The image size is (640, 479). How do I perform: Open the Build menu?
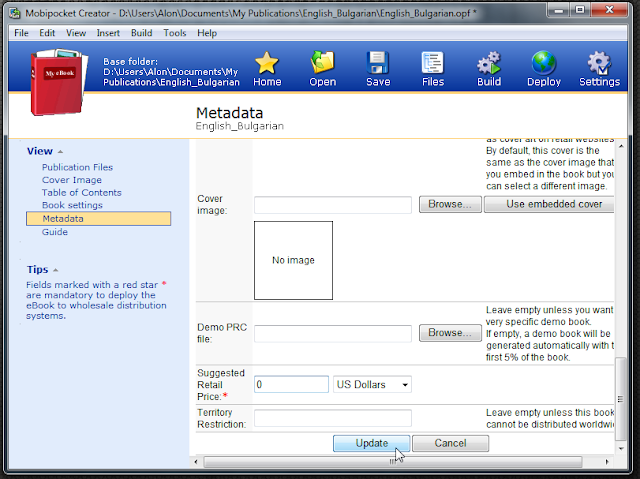point(142,33)
